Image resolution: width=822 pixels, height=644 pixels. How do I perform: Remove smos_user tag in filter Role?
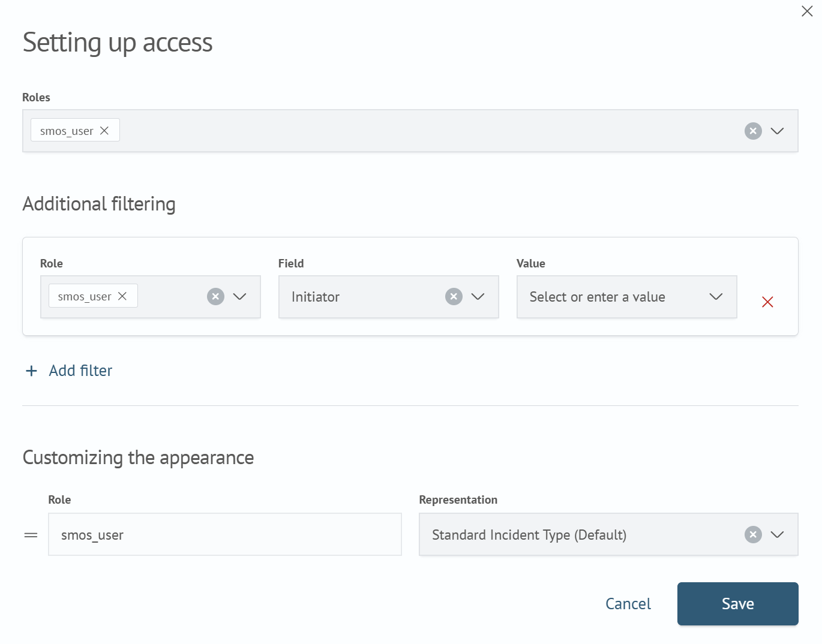(122, 296)
